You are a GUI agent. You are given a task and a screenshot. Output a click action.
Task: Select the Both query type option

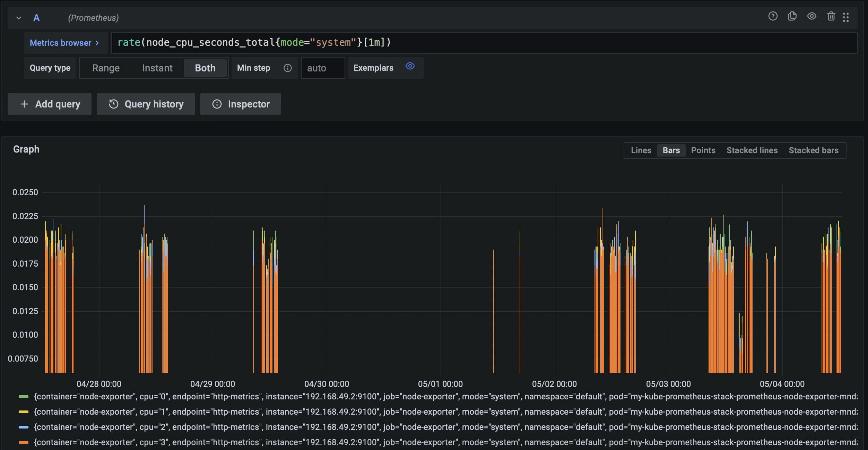pyautogui.click(x=205, y=68)
